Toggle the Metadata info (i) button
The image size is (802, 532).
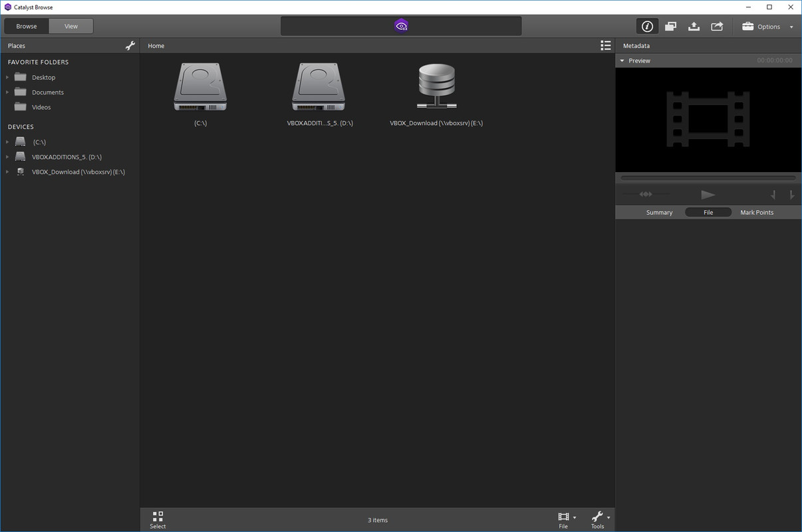(647, 26)
